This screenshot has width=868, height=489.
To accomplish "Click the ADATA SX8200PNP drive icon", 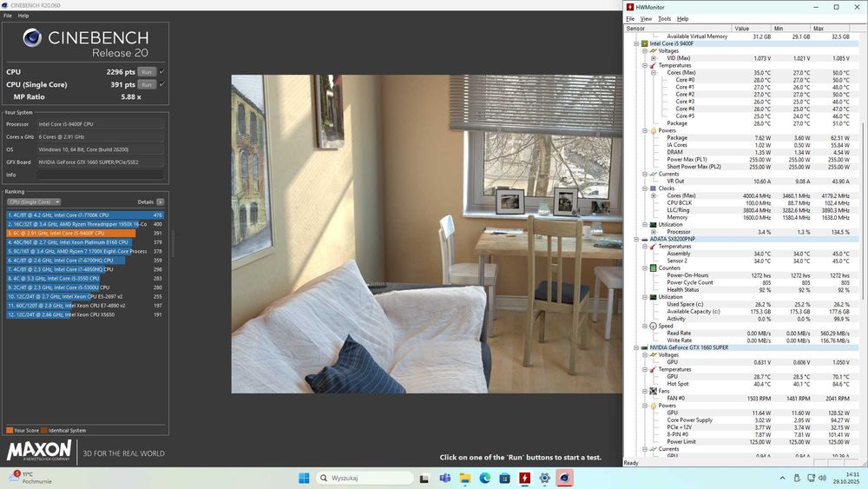I will pos(644,239).
